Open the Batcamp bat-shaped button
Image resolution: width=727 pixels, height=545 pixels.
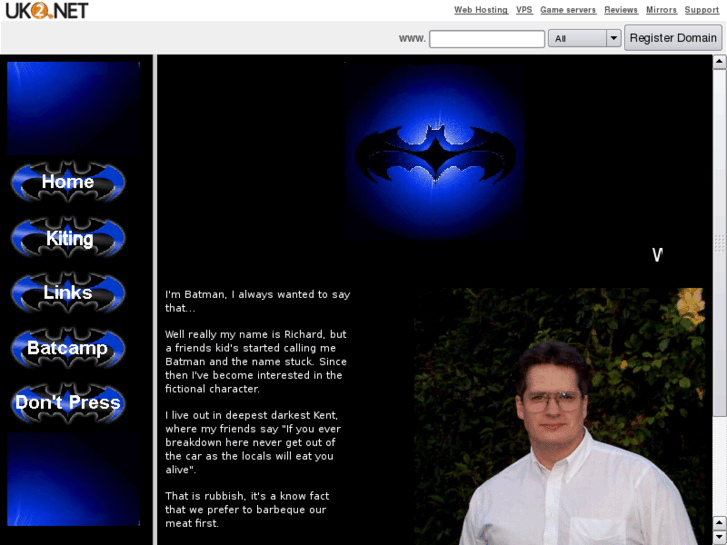pyautogui.click(x=68, y=348)
